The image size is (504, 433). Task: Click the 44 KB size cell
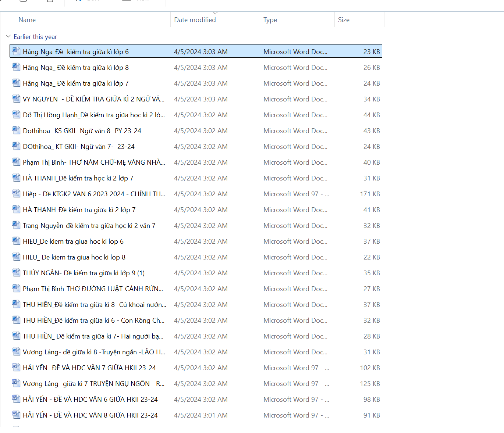click(x=372, y=115)
